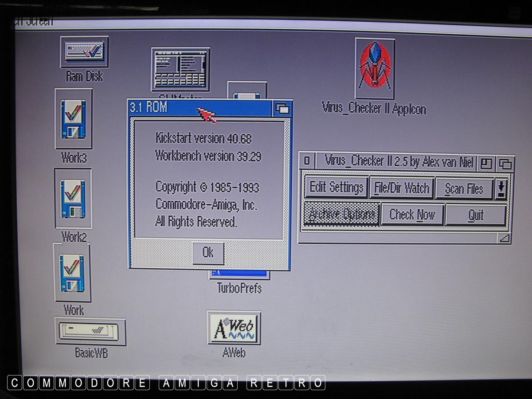Open the Ram Disk icon
The image size is (532, 399).
(x=84, y=52)
